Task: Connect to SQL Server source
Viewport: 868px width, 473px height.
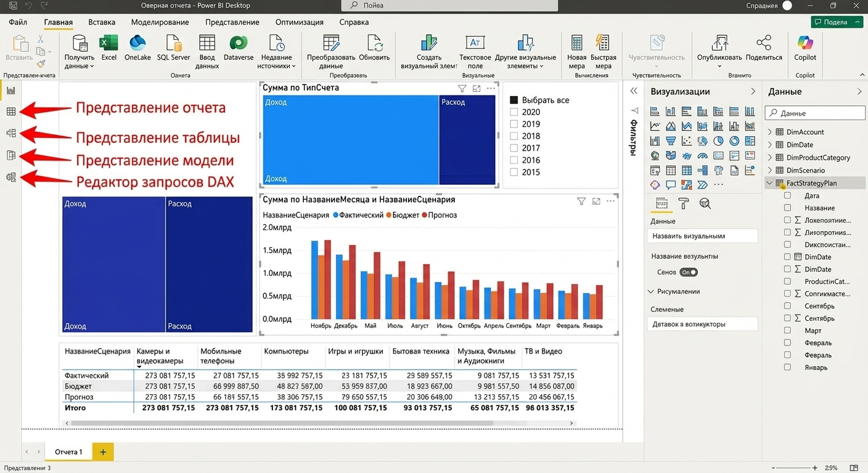Action: 174,48
